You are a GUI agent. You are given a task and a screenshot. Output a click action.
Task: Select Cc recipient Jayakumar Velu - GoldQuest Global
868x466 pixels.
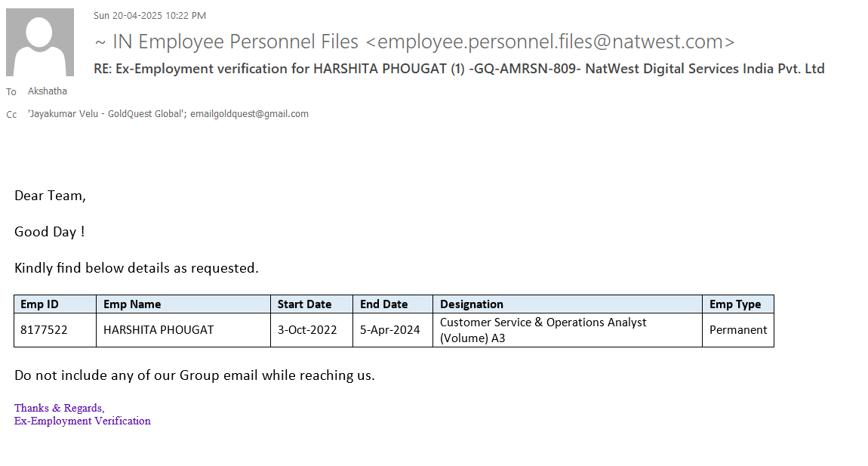[x=106, y=114]
